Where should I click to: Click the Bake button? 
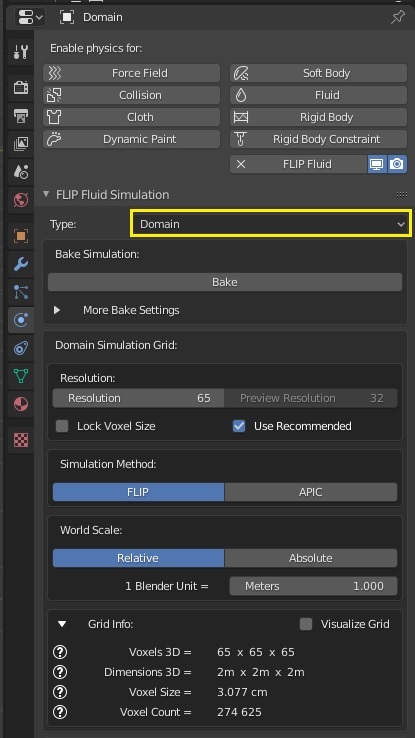225,282
